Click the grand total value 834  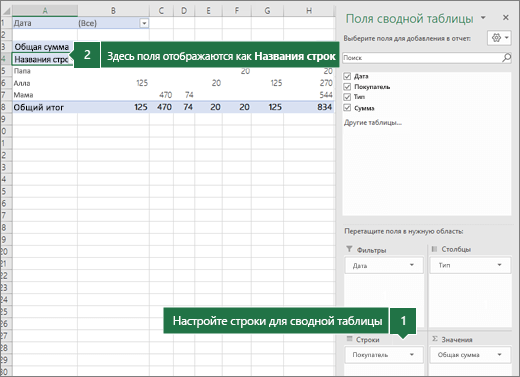(324, 107)
